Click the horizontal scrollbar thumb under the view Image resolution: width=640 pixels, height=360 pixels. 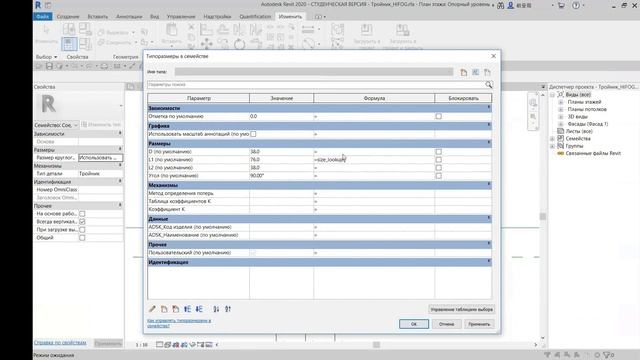coord(376,345)
